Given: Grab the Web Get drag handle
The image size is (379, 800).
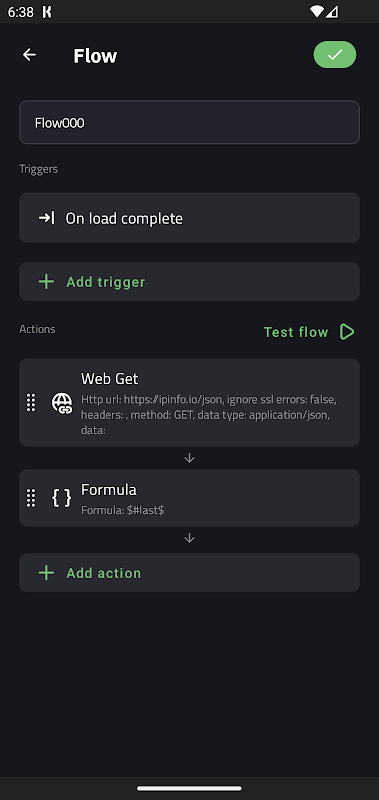Looking at the screenshot, I should coord(31,403).
